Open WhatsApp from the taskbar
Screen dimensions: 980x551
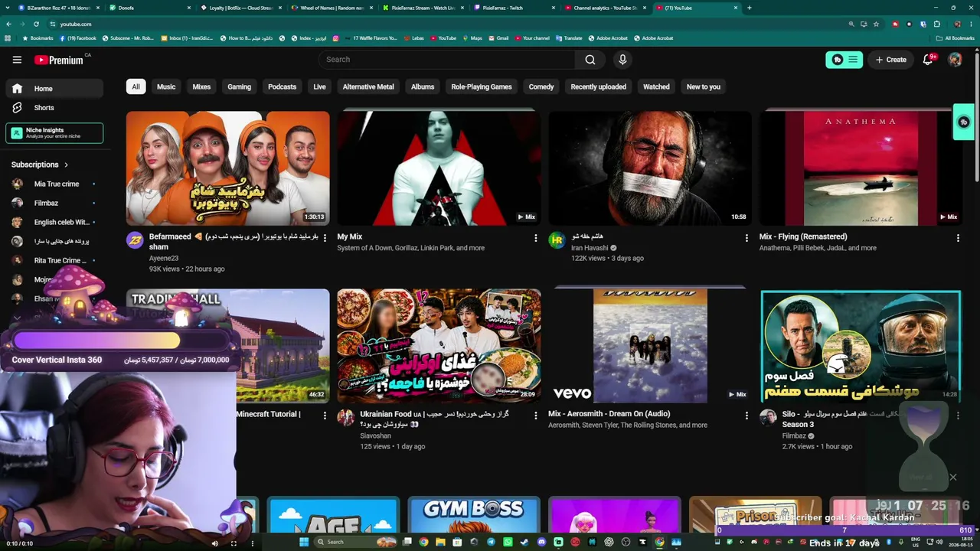pos(508,542)
